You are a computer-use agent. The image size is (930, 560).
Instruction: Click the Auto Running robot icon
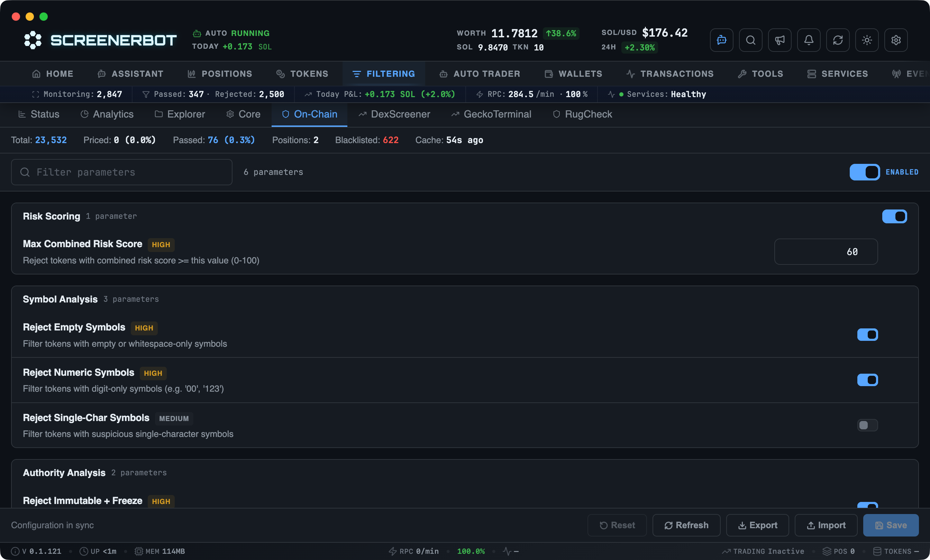[x=197, y=34]
